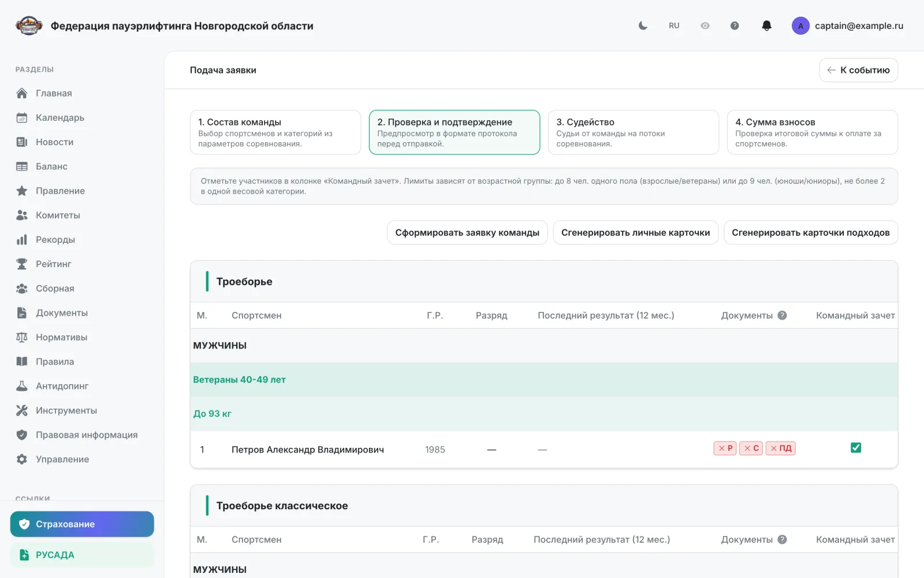Click the Рейтинг trophy icon

point(22,264)
